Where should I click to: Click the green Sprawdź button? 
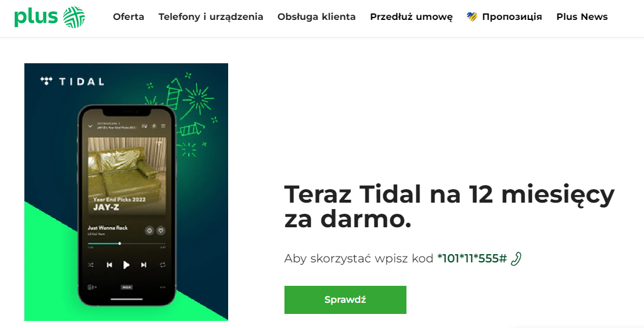click(345, 300)
